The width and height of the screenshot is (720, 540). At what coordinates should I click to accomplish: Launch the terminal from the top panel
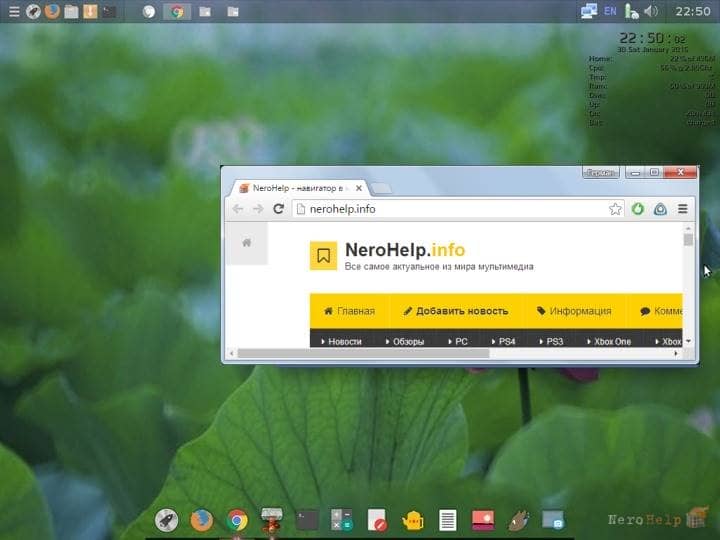click(x=109, y=11)
